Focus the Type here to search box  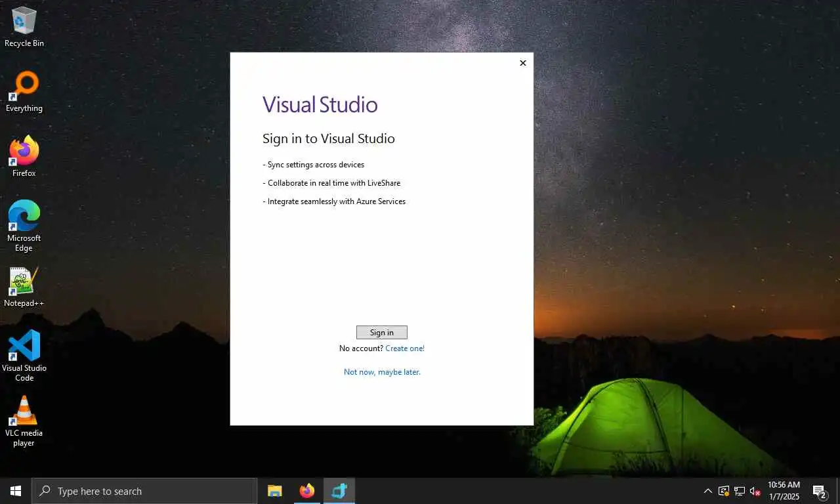(144, 491)
